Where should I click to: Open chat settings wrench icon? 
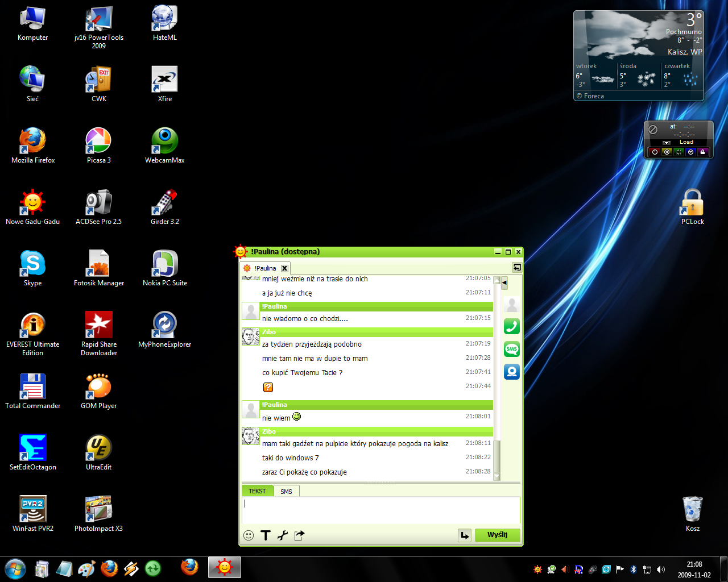point(283,535)
